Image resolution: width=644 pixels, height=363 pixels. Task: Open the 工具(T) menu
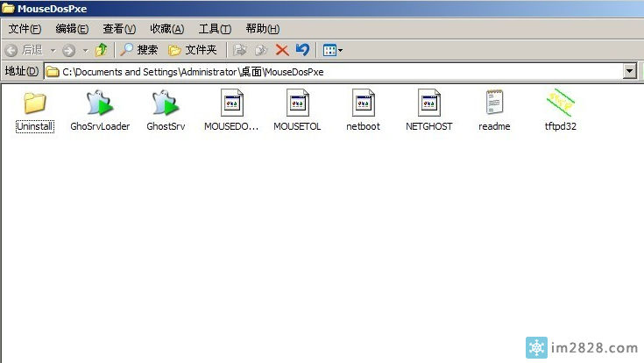(215, 29)
